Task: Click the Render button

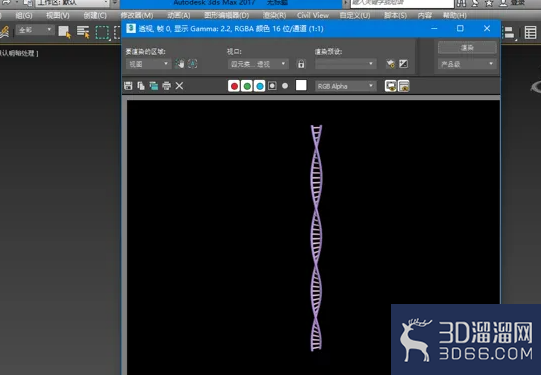Action: [467, 48]
